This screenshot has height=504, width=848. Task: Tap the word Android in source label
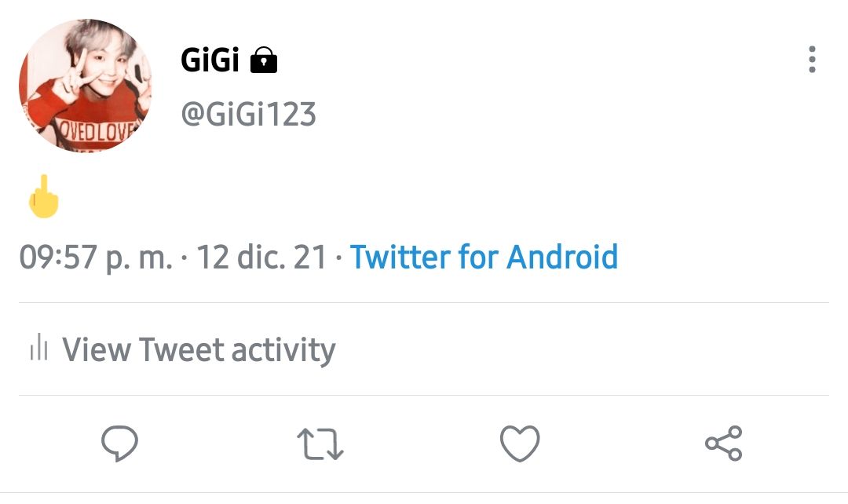point(562,257)
